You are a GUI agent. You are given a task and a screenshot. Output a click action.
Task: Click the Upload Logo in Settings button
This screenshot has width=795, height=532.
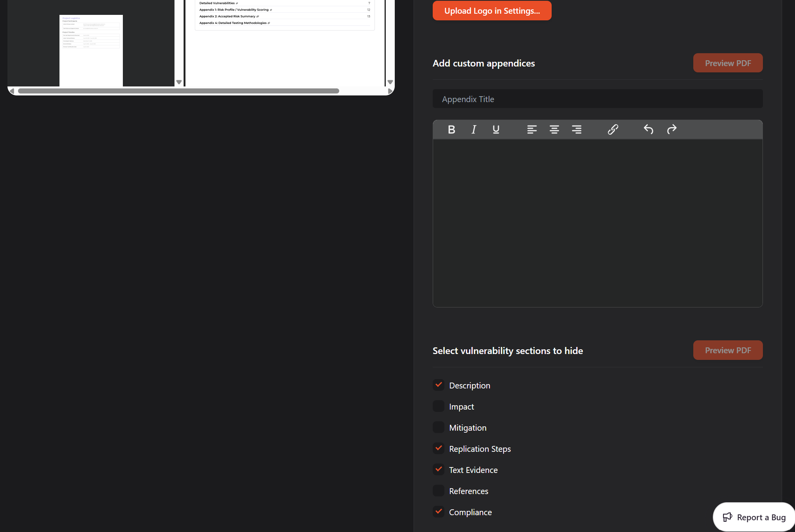492,11
